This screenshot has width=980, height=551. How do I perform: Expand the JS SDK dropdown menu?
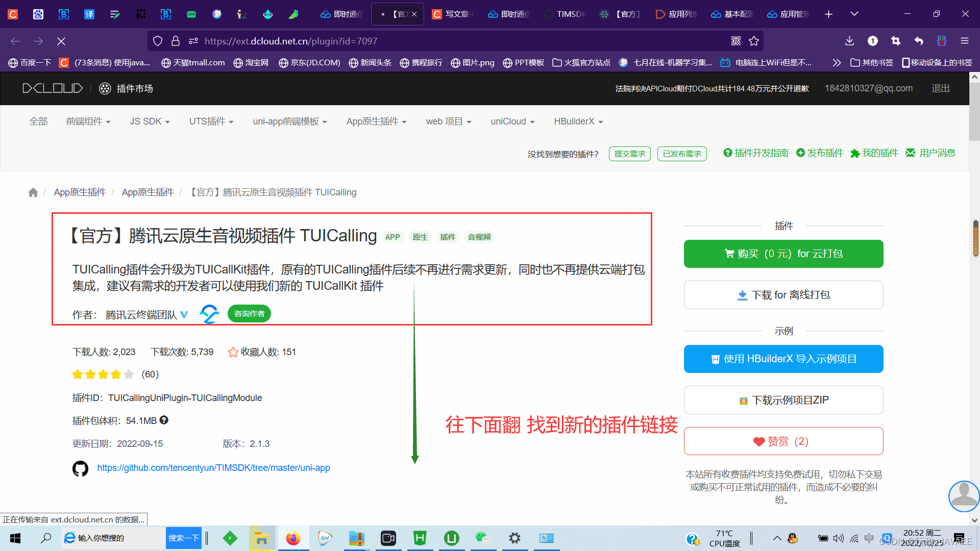pyautogui.click(x=150, y=121)
